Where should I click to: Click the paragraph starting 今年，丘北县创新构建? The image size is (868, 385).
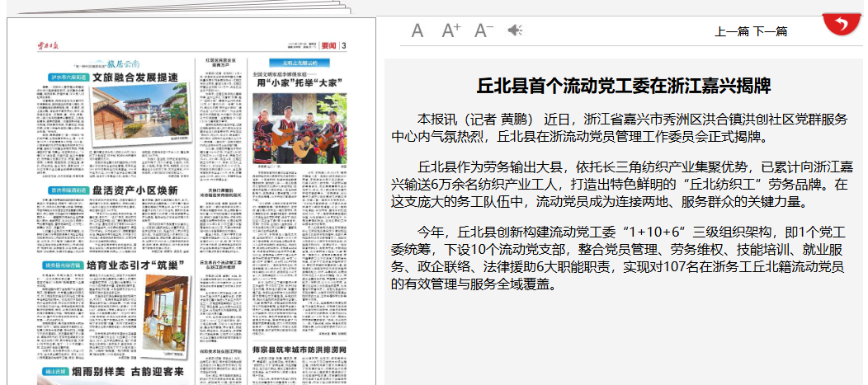click(620, 258)
